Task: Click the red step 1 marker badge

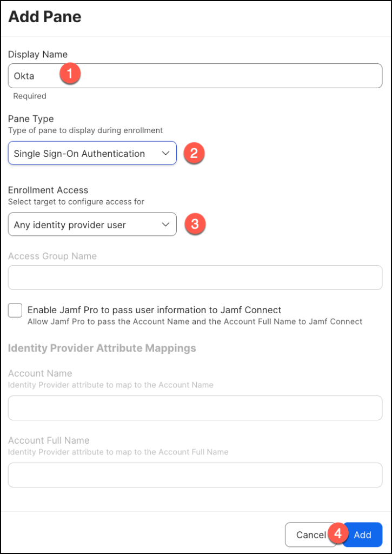Action: coord(70,74)
